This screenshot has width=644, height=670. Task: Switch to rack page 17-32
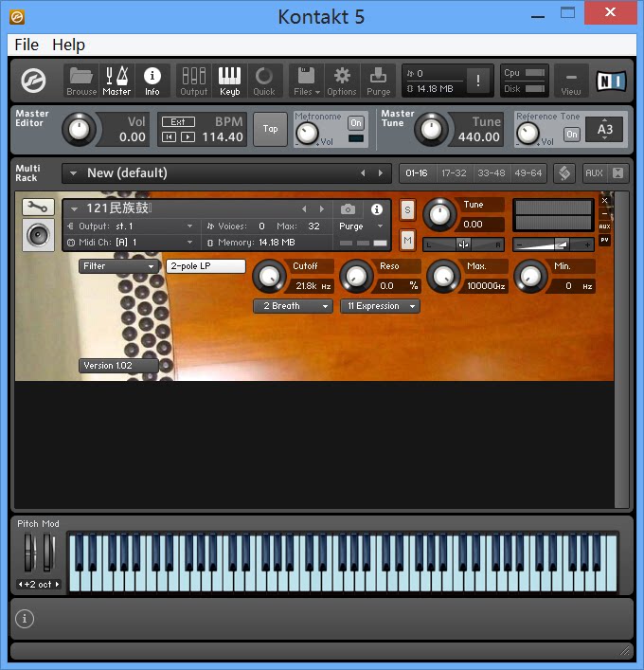[x=454, y=173]
